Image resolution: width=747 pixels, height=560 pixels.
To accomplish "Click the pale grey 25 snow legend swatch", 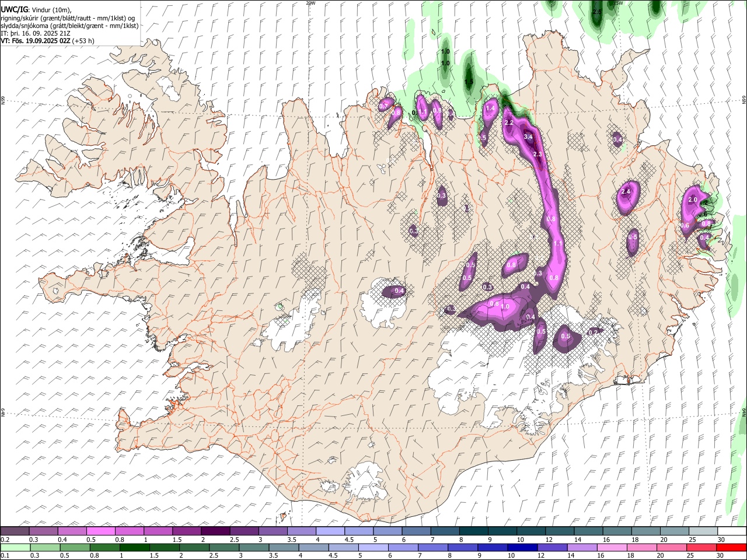I will pyautogui.click(x=703, y=531).
